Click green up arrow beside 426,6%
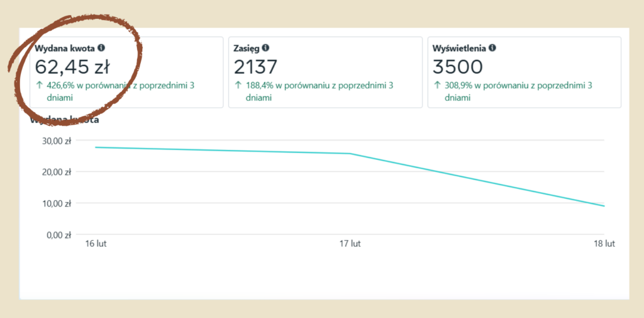Screen dimensions: 644x318 point(39,85)
